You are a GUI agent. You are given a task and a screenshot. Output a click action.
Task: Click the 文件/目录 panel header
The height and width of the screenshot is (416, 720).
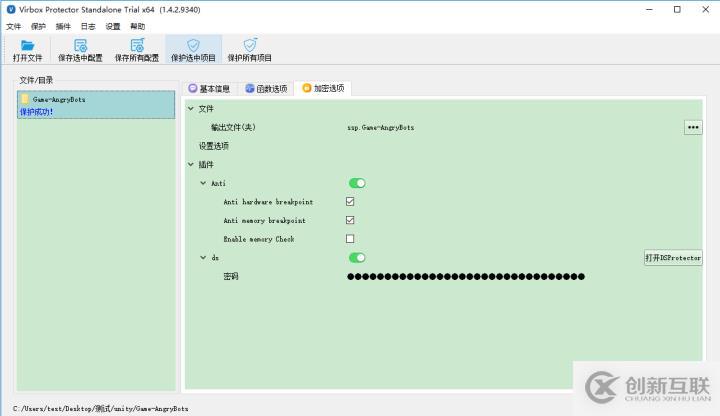(36, 80)
